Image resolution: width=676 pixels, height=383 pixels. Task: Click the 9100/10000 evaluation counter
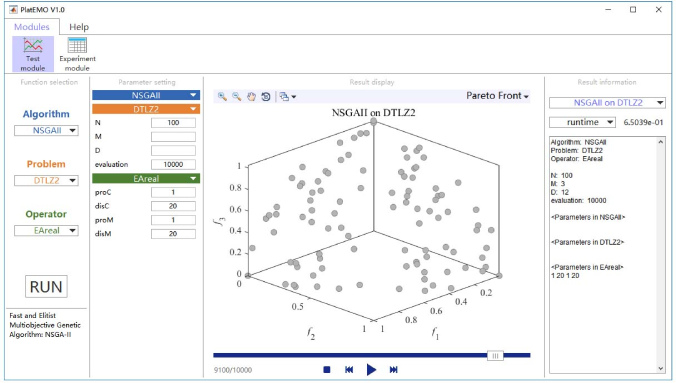click(233, 370)
